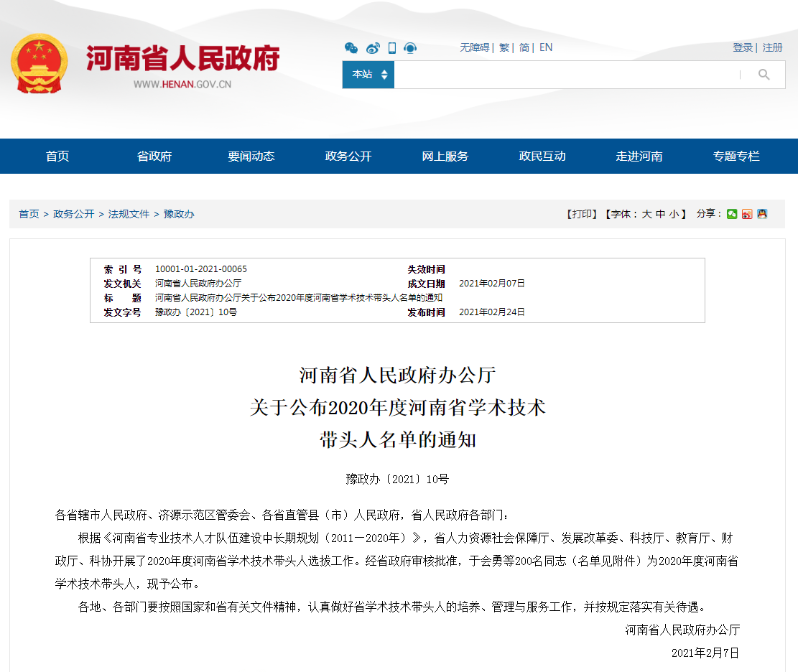This screenshot has width=798, height=672.
Task: Click the Weibo icon in header
Action: pos(372,48)
